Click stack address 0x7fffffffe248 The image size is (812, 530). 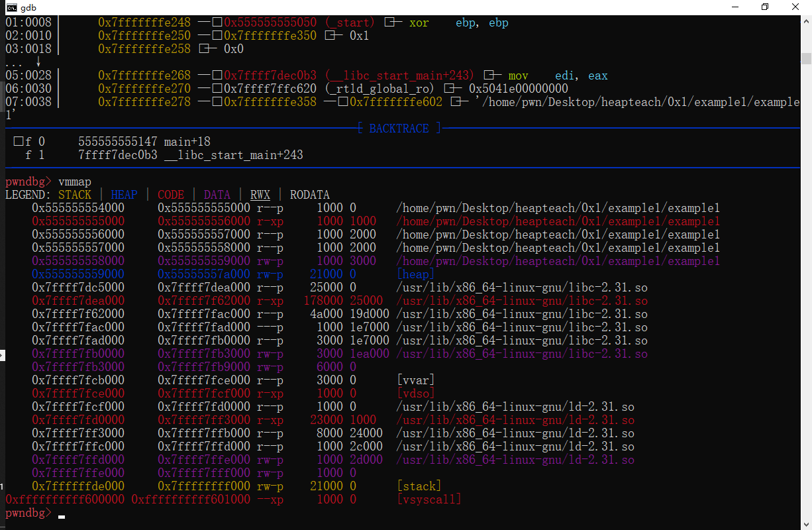144,23
